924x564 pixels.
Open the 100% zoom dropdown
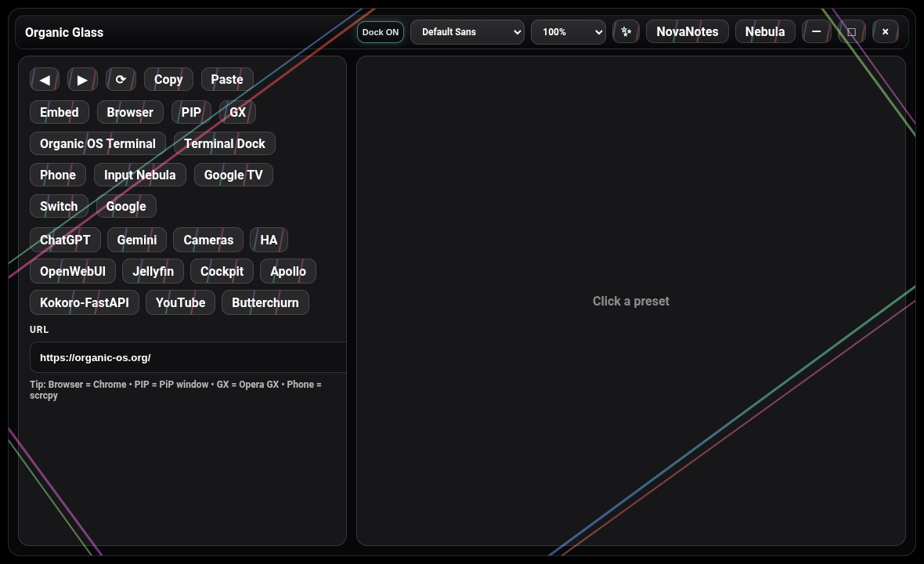568,32
